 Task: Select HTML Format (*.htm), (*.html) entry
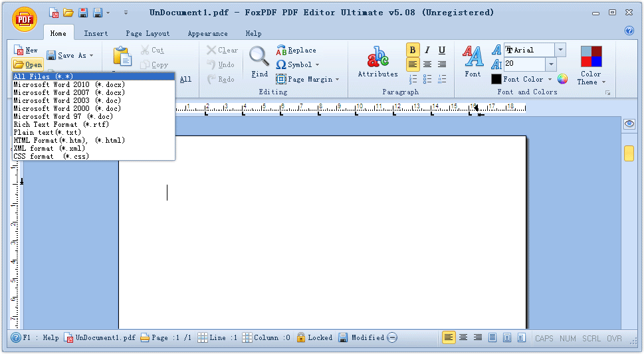tap(94, 140)
